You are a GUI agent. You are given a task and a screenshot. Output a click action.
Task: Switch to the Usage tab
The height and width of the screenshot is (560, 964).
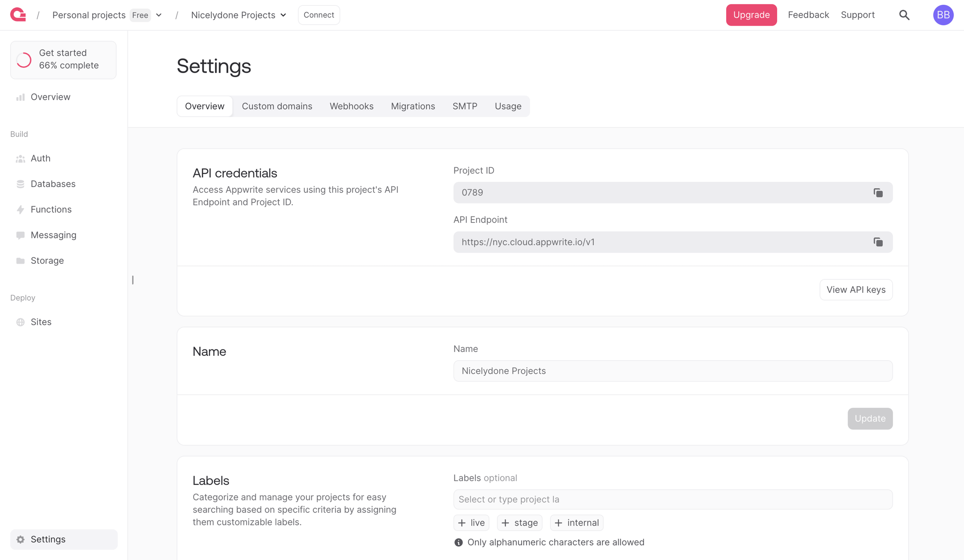coord(508,106)
